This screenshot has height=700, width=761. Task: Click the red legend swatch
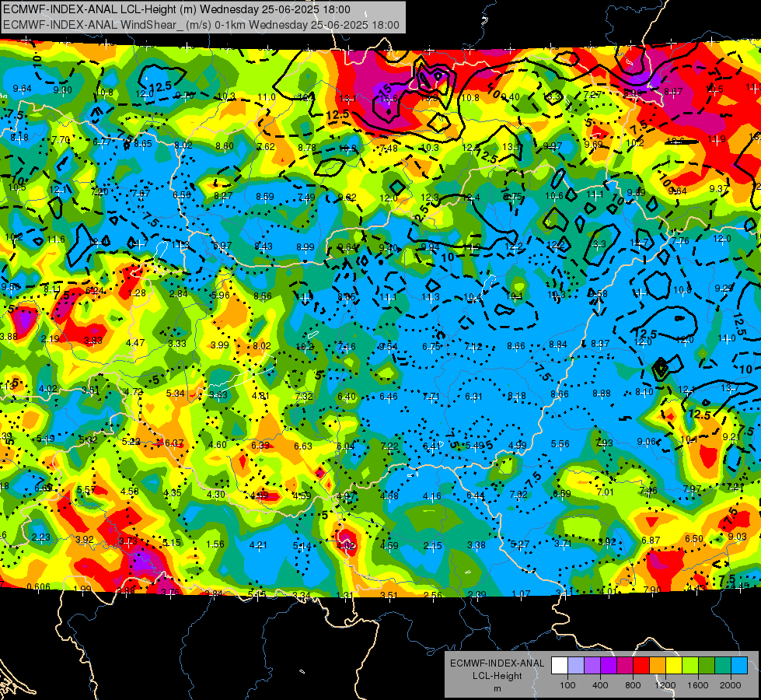click(x=641, y=666)
